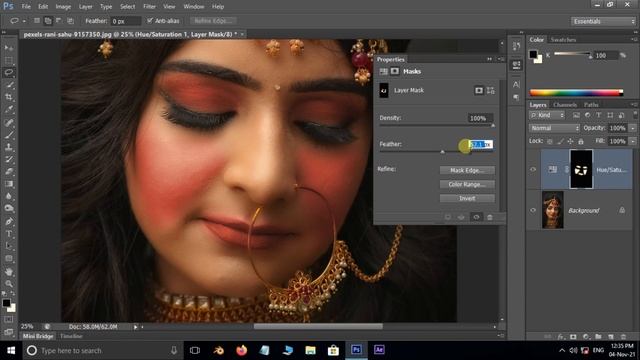Open the Kind filter dropdown

point(547,116)
